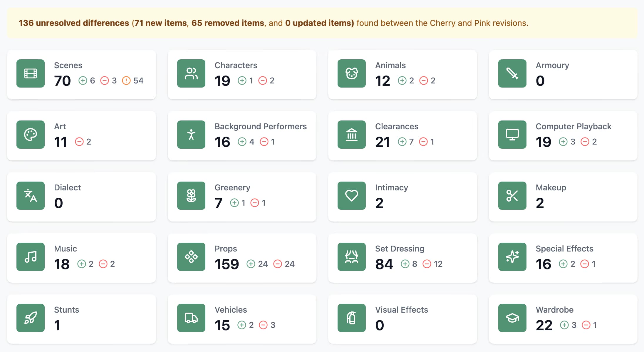Click the Stunts rocket icon
Image resolution: width=644 pixels, height=352 pixels.
coord(31,318)
